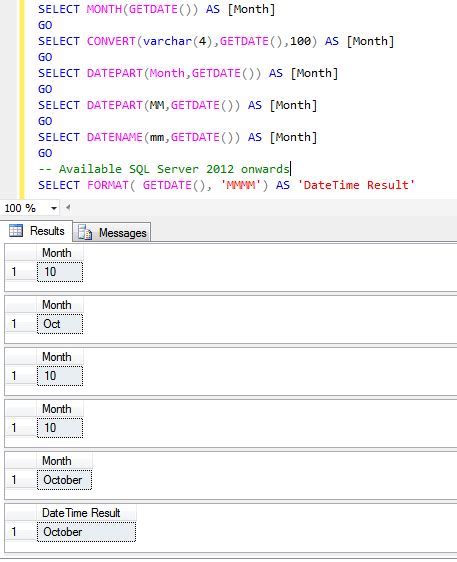
Task: Place the cursor on the CONVERT keyword
Action: (111, 41)
